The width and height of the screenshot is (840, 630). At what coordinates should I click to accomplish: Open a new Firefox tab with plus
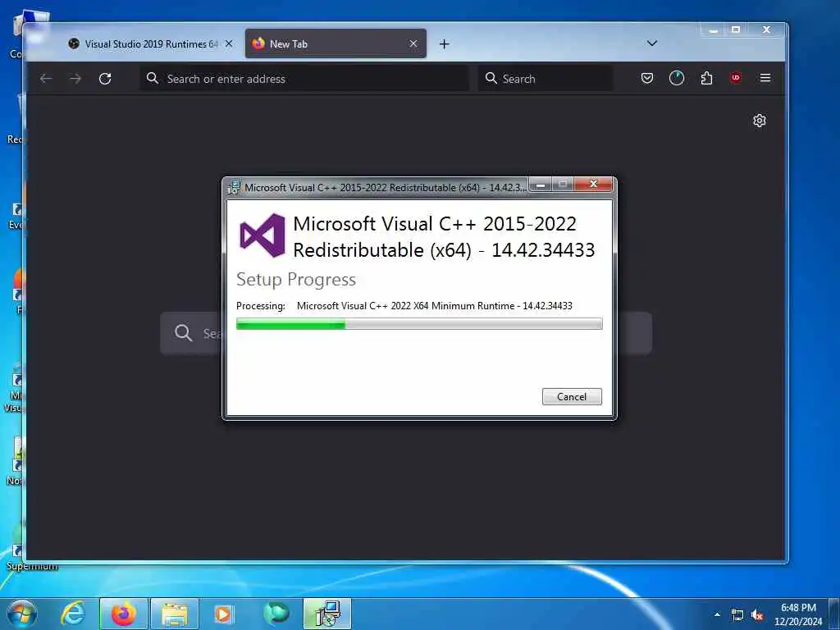pyautogui.click(x=444, y=44)
